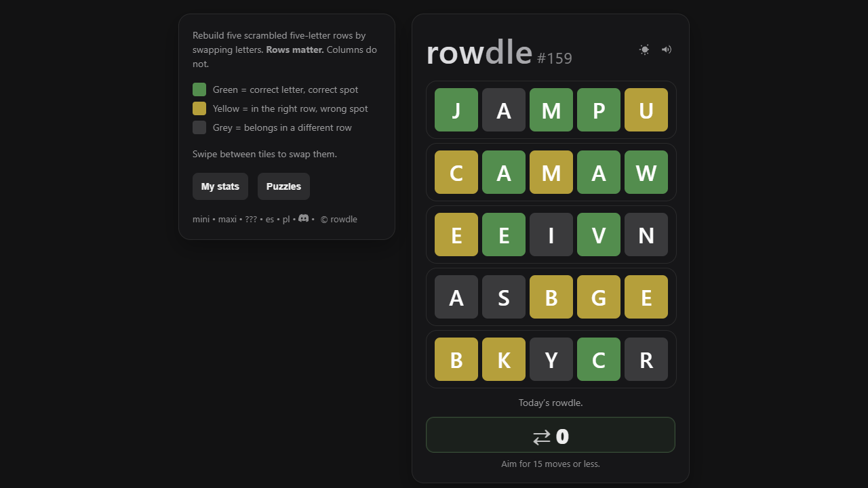The height and width of the screenshot is (488, 868).
Task: Click 'Swipe between tiles to swap them.' text
Action: (264, 154)
